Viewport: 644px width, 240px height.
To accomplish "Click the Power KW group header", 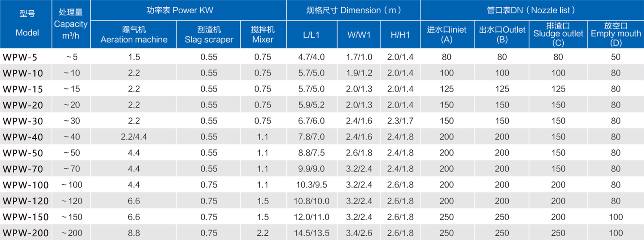I will (x=188, y=10).
